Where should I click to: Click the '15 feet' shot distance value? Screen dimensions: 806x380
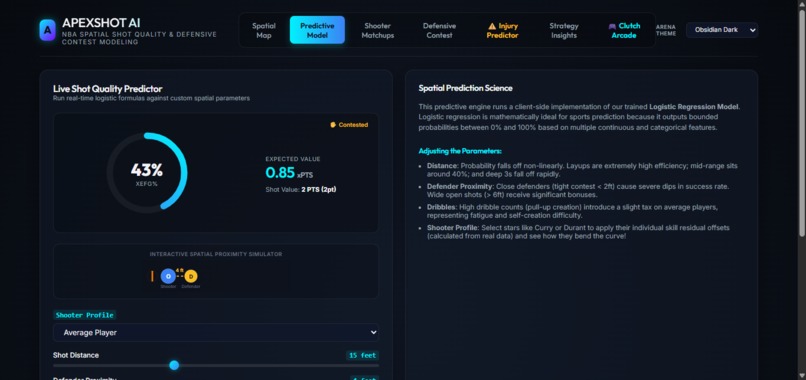(x=362, y=355)
